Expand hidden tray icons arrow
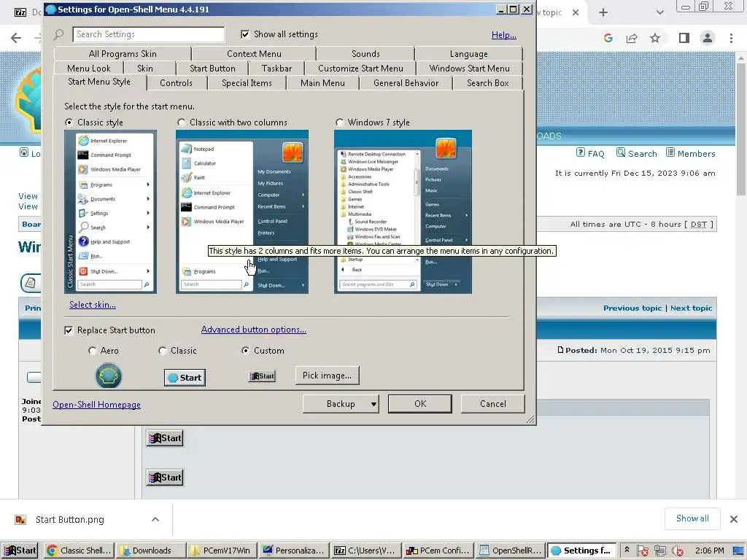Image resolution: width=747 pixels, height=560 pixels. pyautogui.click(x=627, y=550)
